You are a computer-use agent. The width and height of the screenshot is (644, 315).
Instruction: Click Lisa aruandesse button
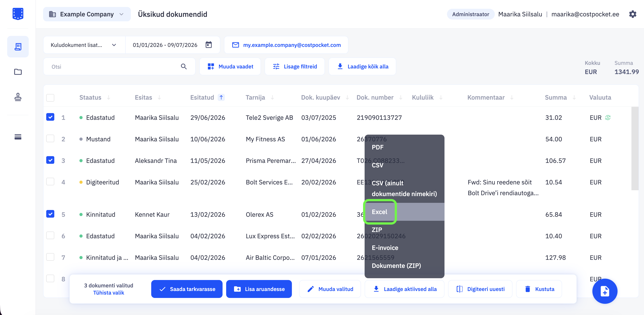pyautogui.click(x=259, y=289)
